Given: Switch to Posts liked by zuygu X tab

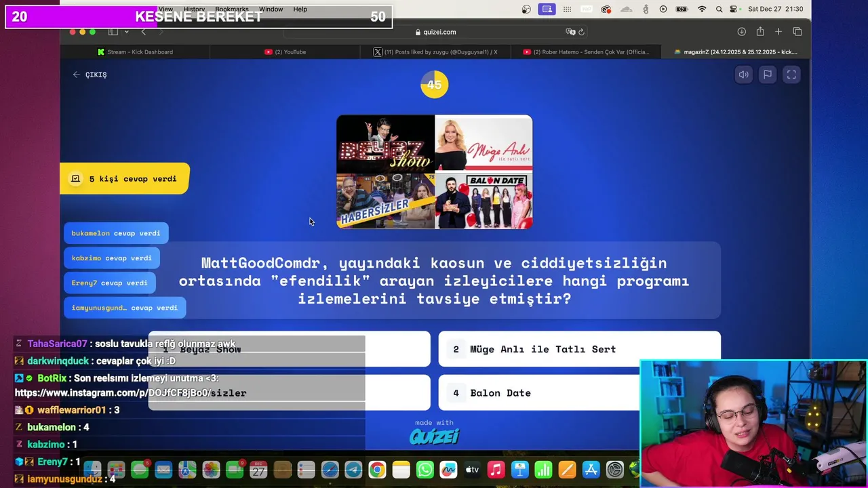Looking at the screenshot, I should click(435, 52).
